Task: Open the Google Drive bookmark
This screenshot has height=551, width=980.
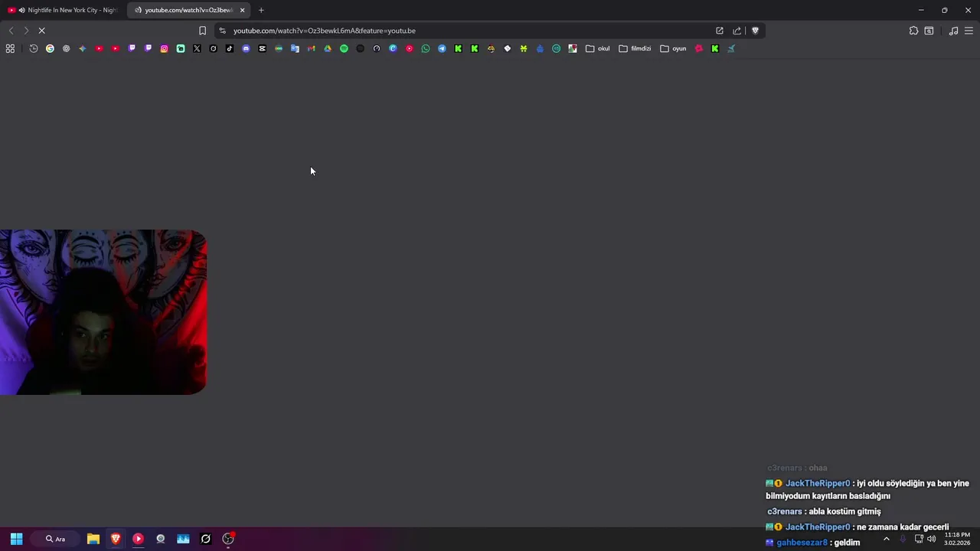Action: coord(328,48)
